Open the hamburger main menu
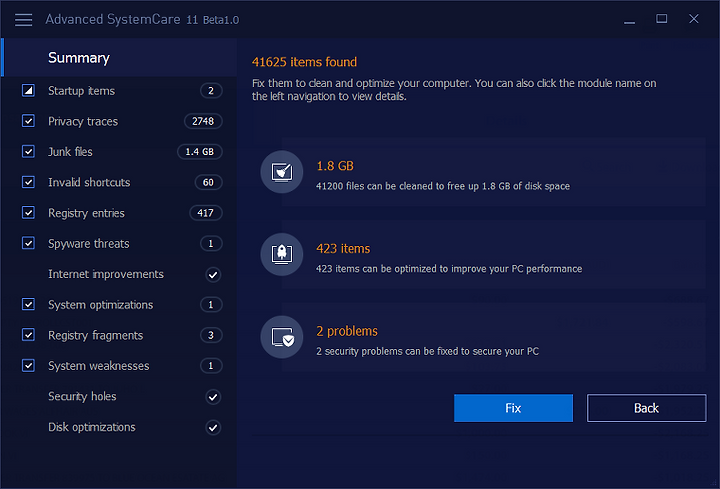 pyautogui.click(x=23, y=20)
